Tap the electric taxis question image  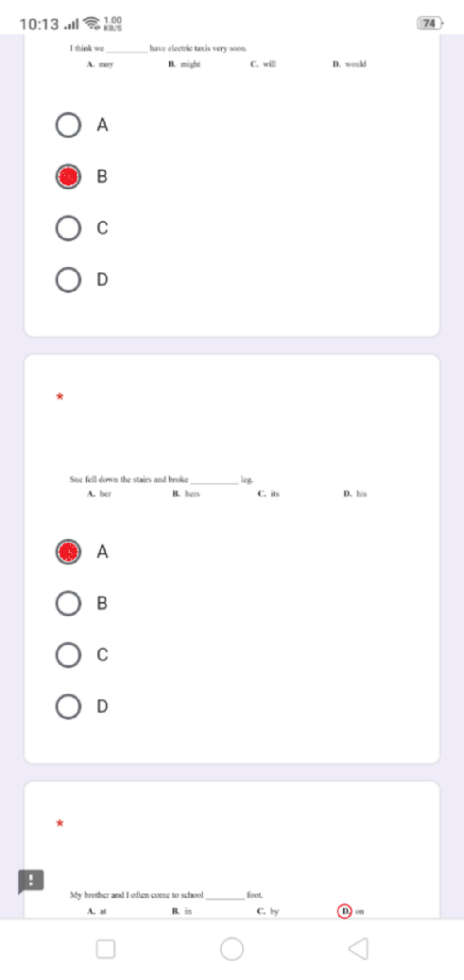pos(218,56)
